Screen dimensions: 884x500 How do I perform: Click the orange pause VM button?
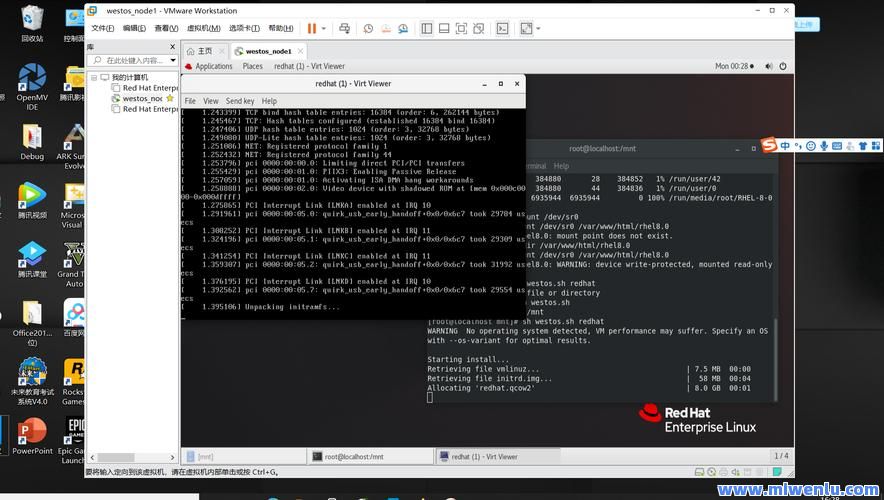tap(311, 28)
